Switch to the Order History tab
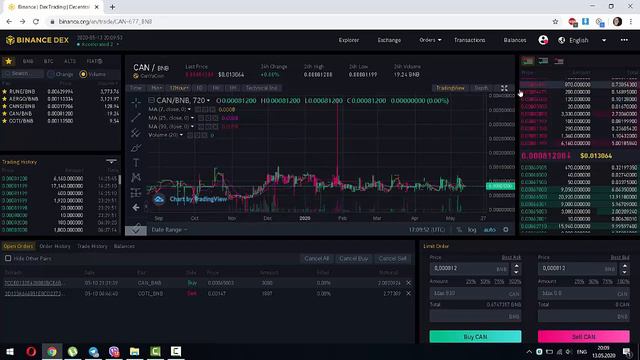Image resolution: width=640 pixels, height=360 pixels. [x=55, y=246]
